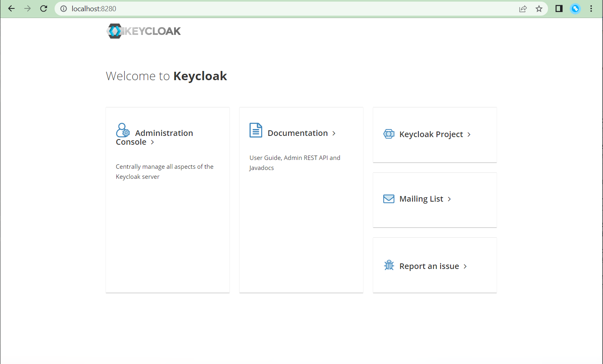The height and width of the screenshot is (364, 603).
Task: Click the 'Centrally manage all aspects' description
Action: click(x=164, y=172)
